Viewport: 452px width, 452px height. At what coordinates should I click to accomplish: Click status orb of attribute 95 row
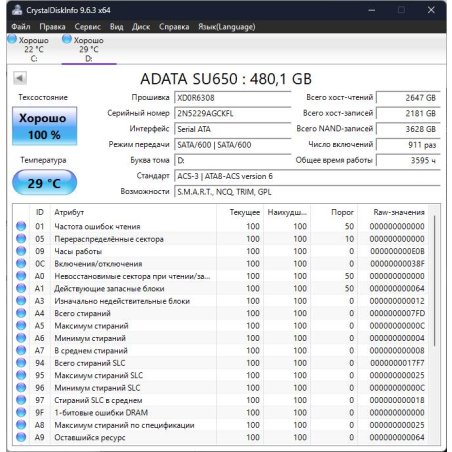point(21,375)
